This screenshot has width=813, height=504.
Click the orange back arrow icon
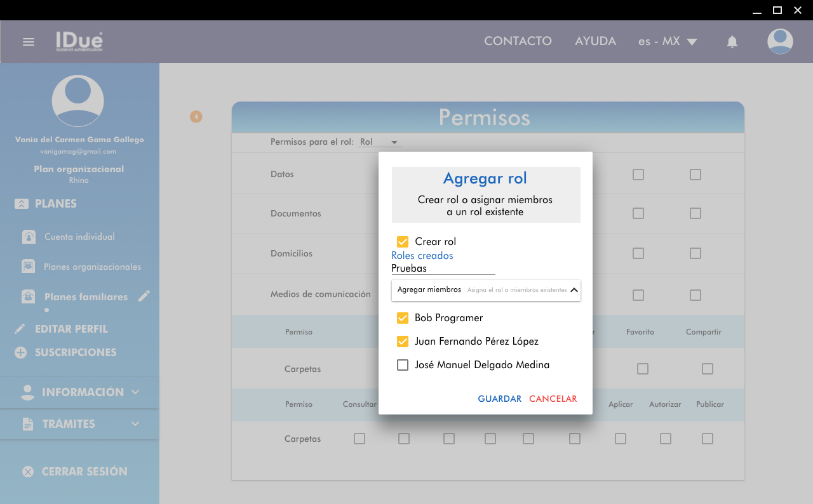[196, 117]
